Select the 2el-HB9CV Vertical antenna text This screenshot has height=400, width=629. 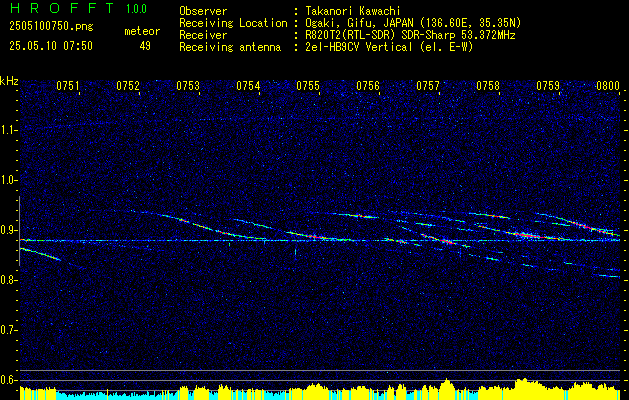point(390,47)
